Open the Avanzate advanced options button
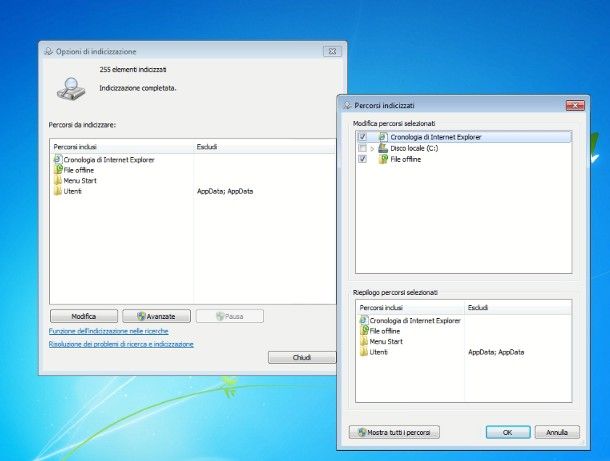This screenshot has width=610, height=461. point(156,316)
